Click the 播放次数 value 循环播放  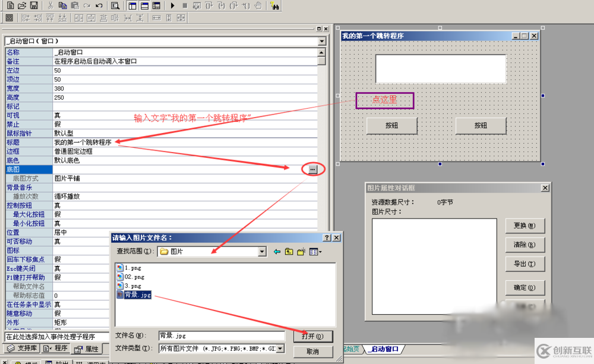[67, 197]
